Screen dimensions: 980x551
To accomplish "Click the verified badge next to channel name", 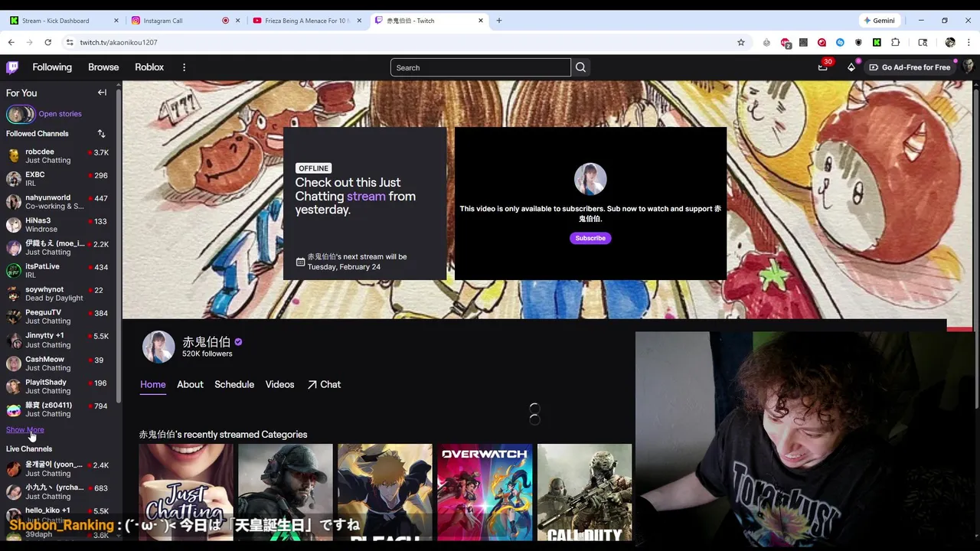I will [238, 342].
